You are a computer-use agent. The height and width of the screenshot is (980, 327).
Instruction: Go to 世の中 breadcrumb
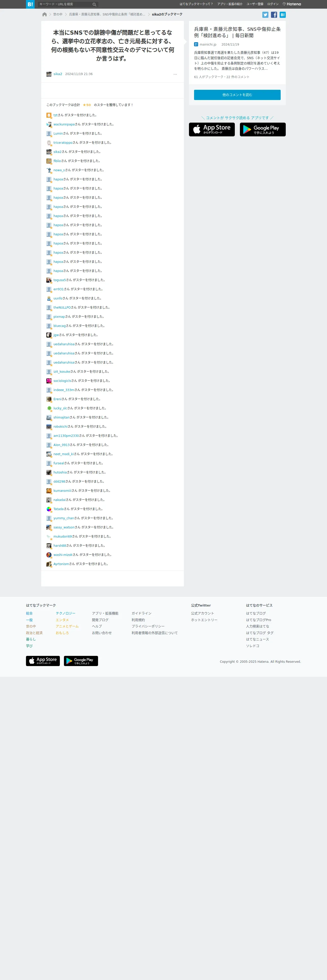click(x=58, y=15)
